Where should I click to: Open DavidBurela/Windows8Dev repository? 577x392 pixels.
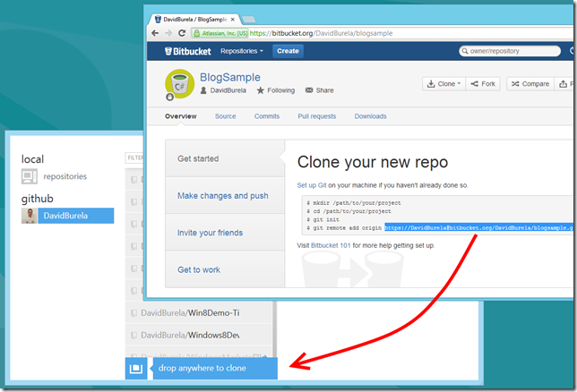(x=198, y=336)
